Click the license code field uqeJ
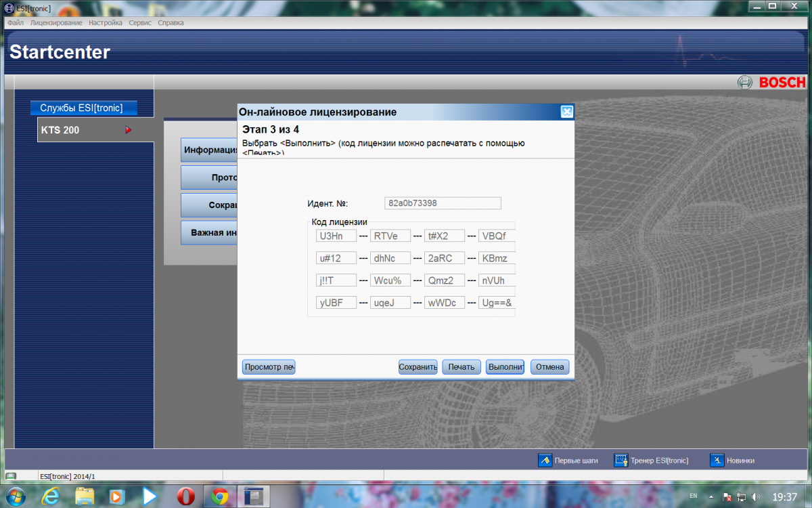Screen dimensions: 812x508 pos(390,303)
